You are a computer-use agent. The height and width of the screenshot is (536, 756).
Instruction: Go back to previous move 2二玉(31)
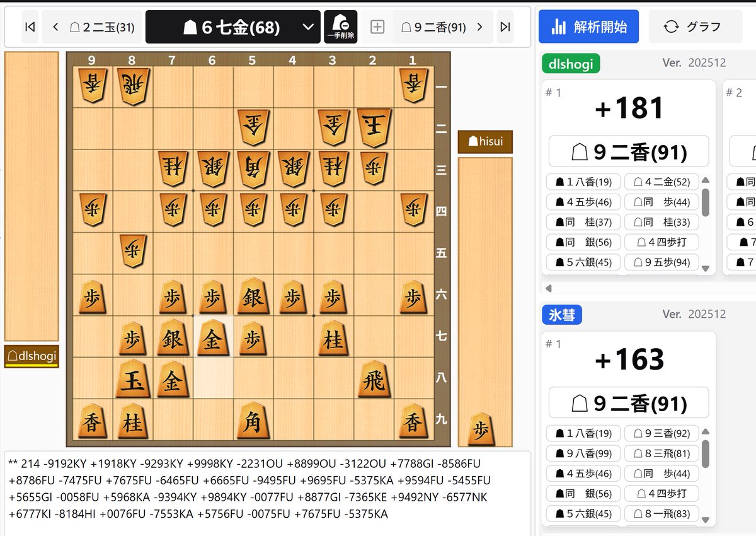click(93, 26)
